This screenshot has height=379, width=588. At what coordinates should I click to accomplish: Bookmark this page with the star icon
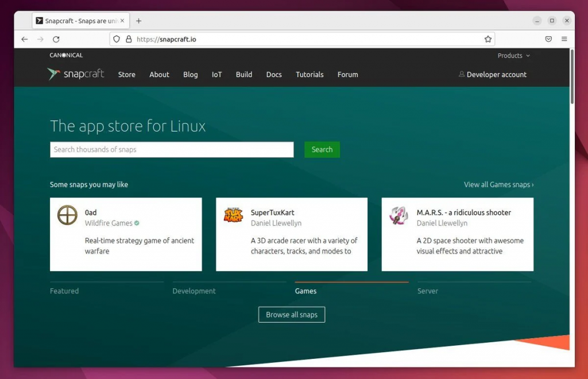[488, 39]
